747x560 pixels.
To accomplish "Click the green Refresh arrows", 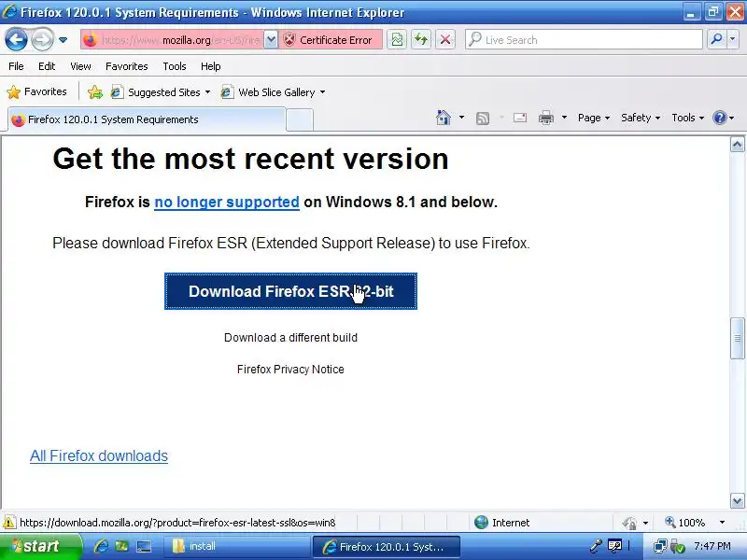I will (421, 40).
